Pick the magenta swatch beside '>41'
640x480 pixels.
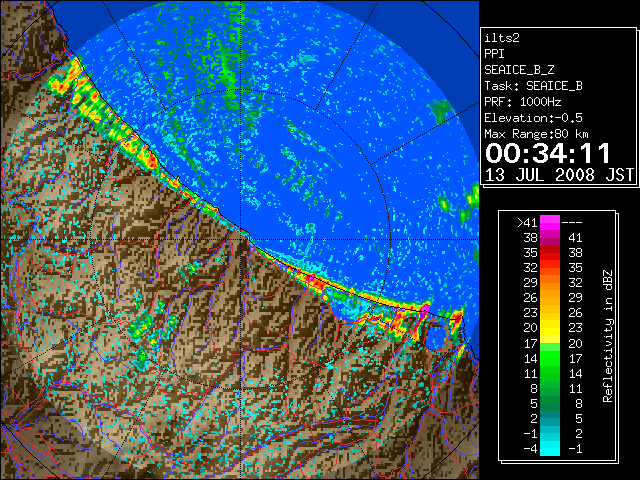point(550,223)
